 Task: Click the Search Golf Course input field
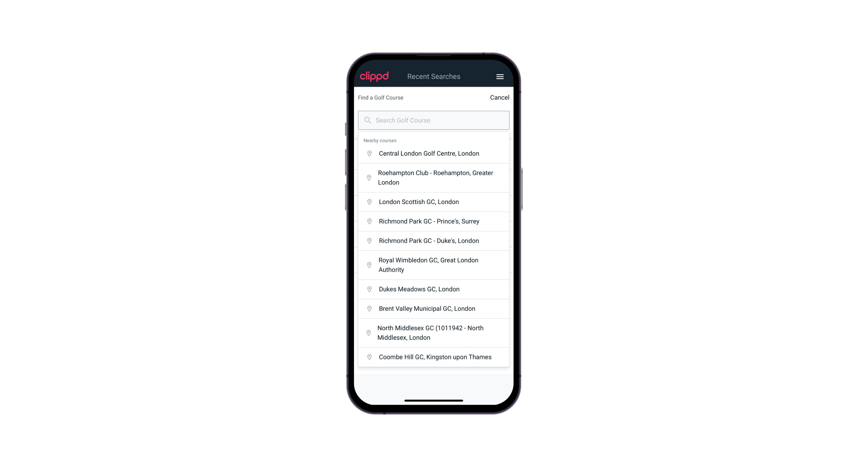pyautogui.click(x=434, y=120)
